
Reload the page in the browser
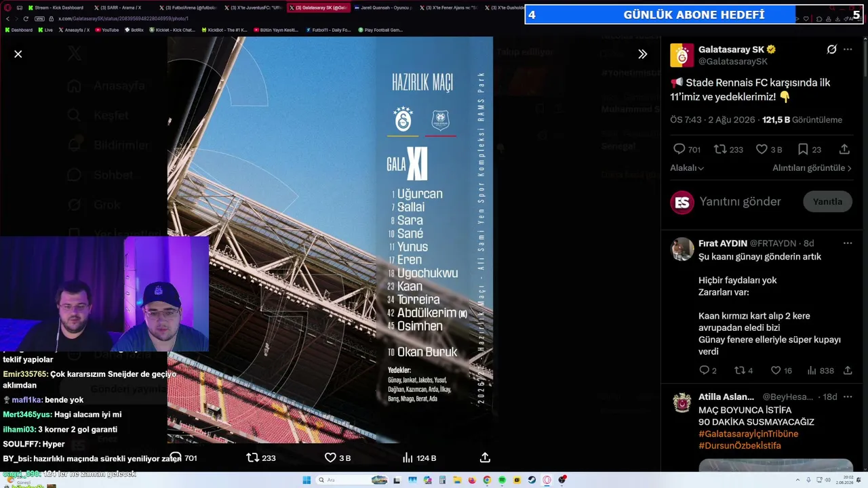(25, 19)
